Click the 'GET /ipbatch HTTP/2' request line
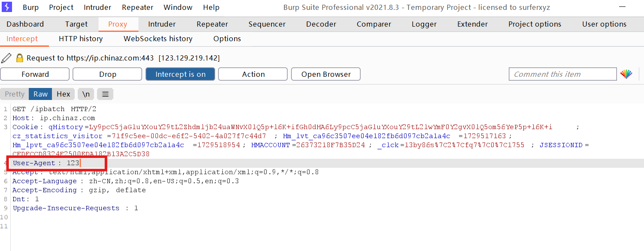The width and height of the screenshot is (644, 251). (55, 109)
